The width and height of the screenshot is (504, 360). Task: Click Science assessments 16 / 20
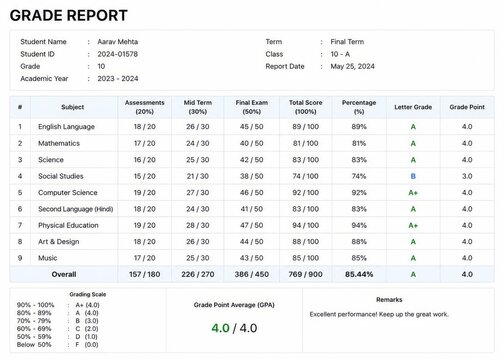(x=145, y=160)
